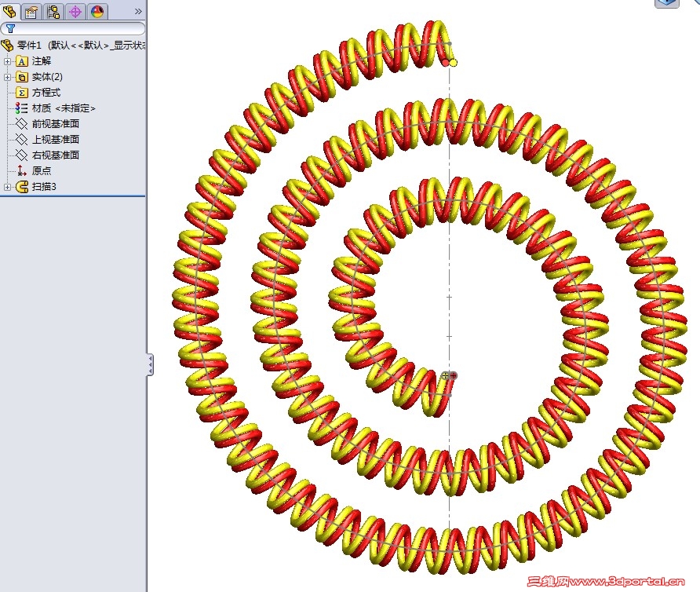The height and width of the screenshot is (592, 700).
Task: Select 材质 <未指定> material item
Action: pos(64,108)
